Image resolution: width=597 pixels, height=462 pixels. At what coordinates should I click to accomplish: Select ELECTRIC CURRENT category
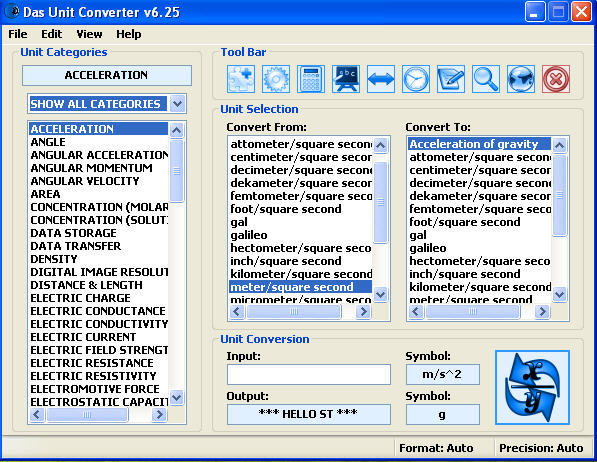[x=99, y=337]
